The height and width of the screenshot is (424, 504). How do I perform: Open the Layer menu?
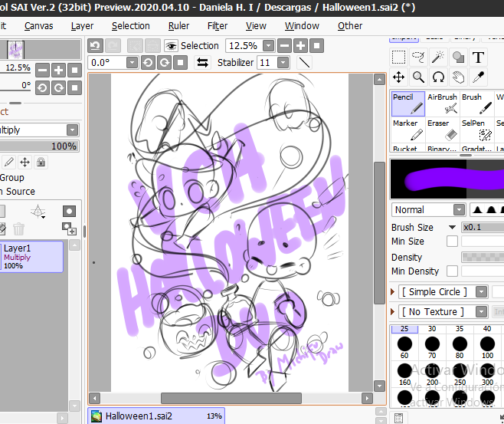pos(82,26)
